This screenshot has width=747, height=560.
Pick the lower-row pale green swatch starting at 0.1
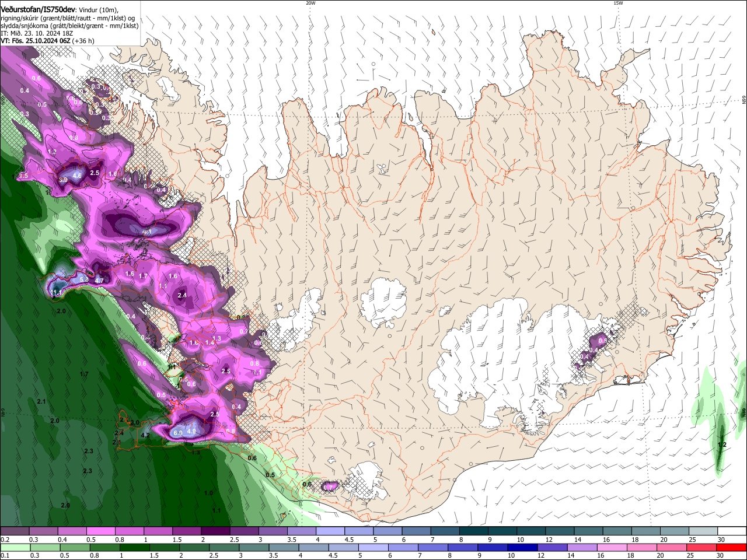pyautogui.click(x=16, y=547)
